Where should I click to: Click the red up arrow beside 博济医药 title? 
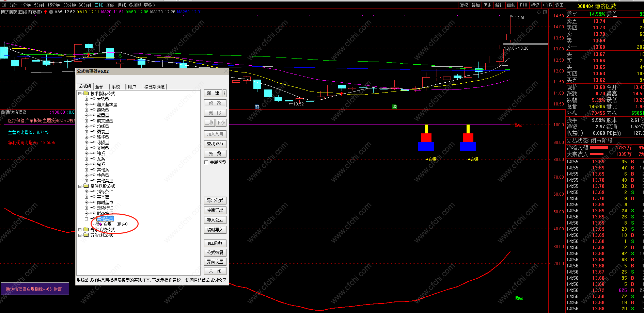pyautogui.click(x=46, y=12)
